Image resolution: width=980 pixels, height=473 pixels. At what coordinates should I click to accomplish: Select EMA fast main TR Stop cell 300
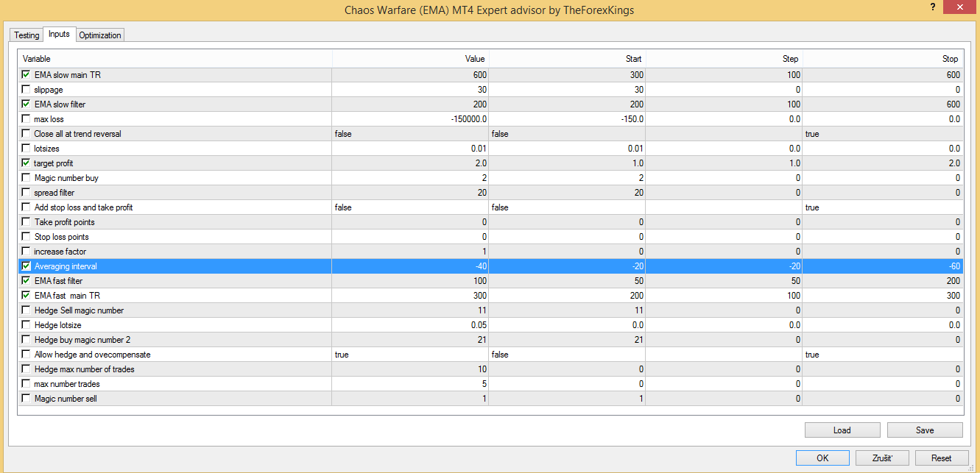(881, 296)
